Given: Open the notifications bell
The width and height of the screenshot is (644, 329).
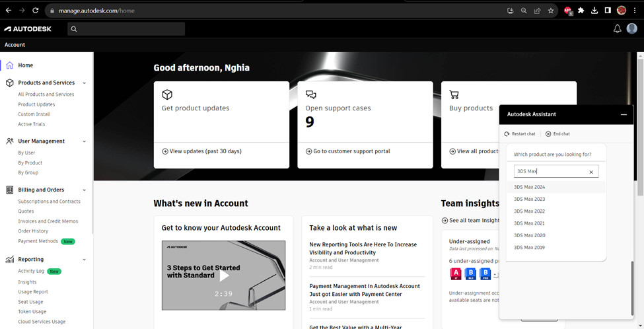Looking at the screenshot, I should [617, 29].
